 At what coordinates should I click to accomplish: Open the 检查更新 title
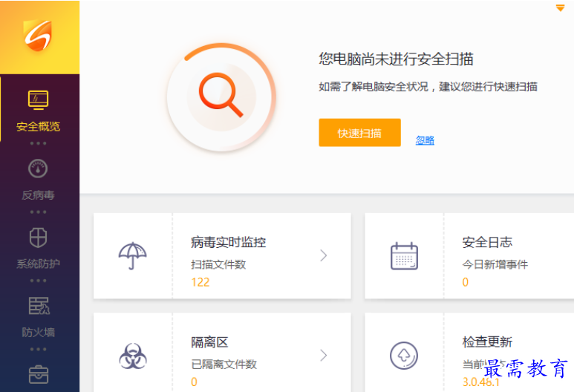pyautogui.click(x=487, y=342)
